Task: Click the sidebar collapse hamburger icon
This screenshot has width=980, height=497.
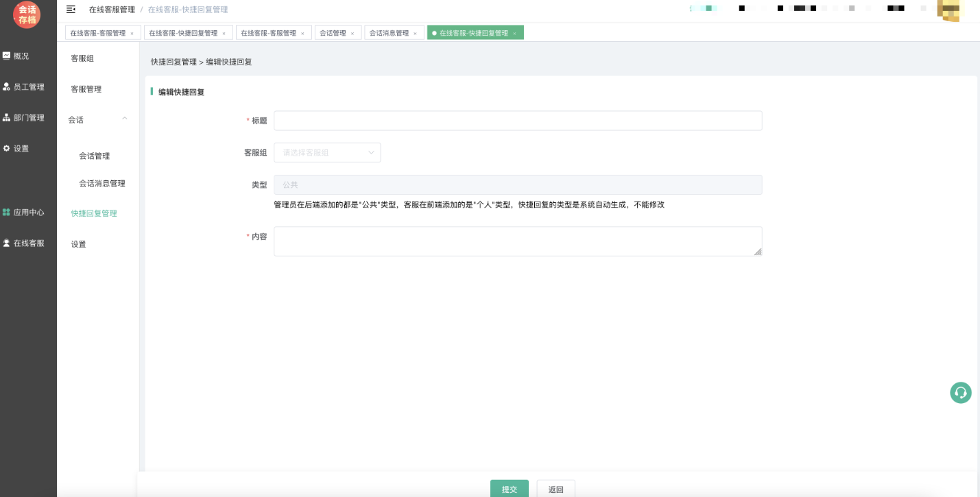Action: point(71,9)
